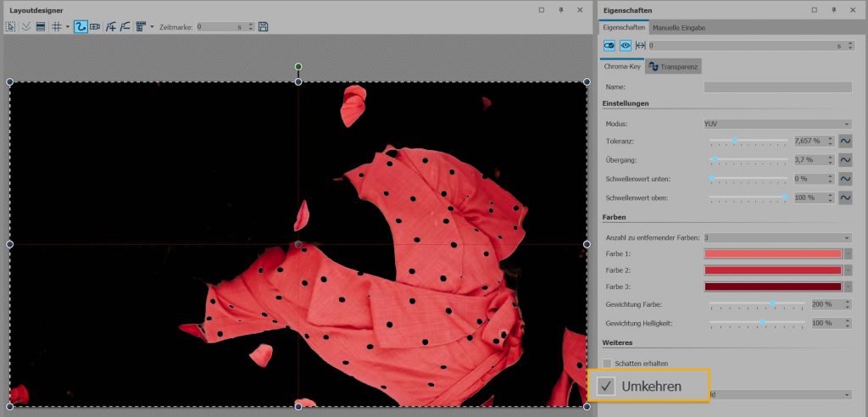Expand the Anzahl zu entfernender Farben dropdown

click(x=777, y=237)
